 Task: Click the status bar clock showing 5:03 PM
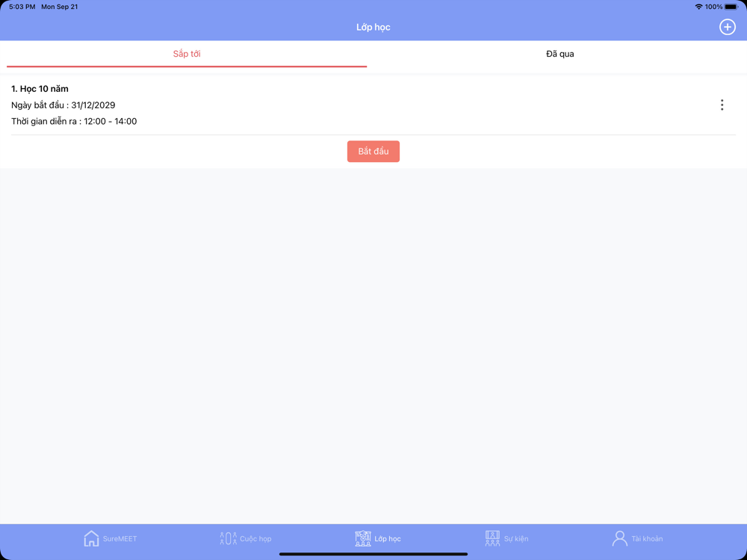point(22,7)
